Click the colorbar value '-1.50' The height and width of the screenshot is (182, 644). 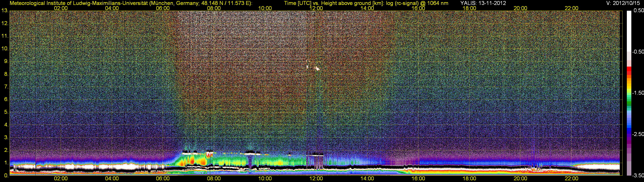coord(638,93)
